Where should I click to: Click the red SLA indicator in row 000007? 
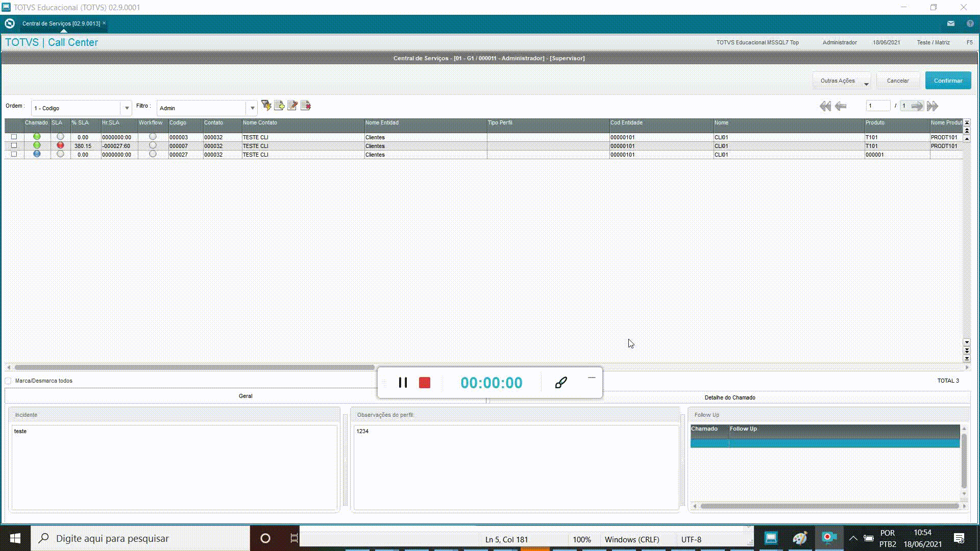(x=60, y=145)
